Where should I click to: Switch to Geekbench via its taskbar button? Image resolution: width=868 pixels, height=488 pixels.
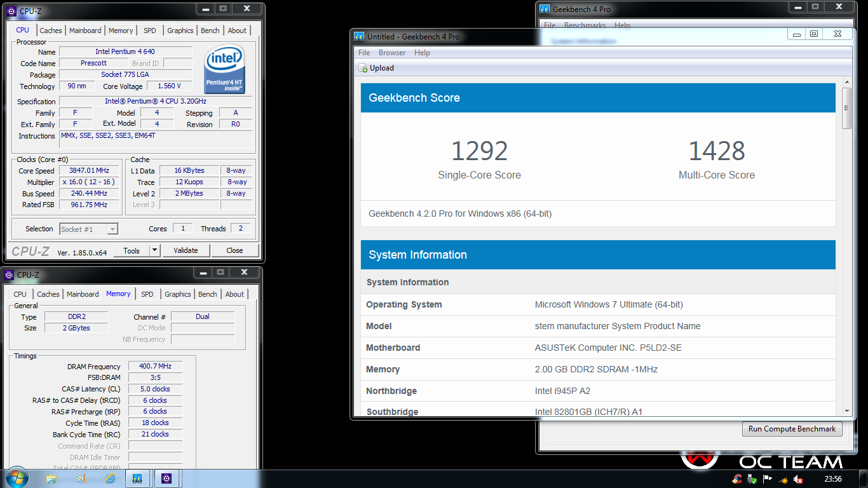pos(137,479)
